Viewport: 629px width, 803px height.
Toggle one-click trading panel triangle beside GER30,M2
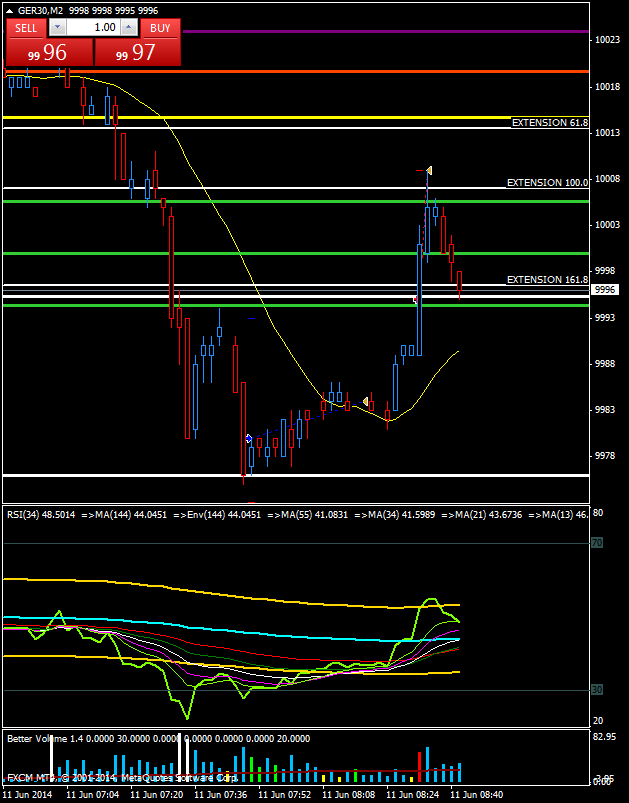(9, 9)
